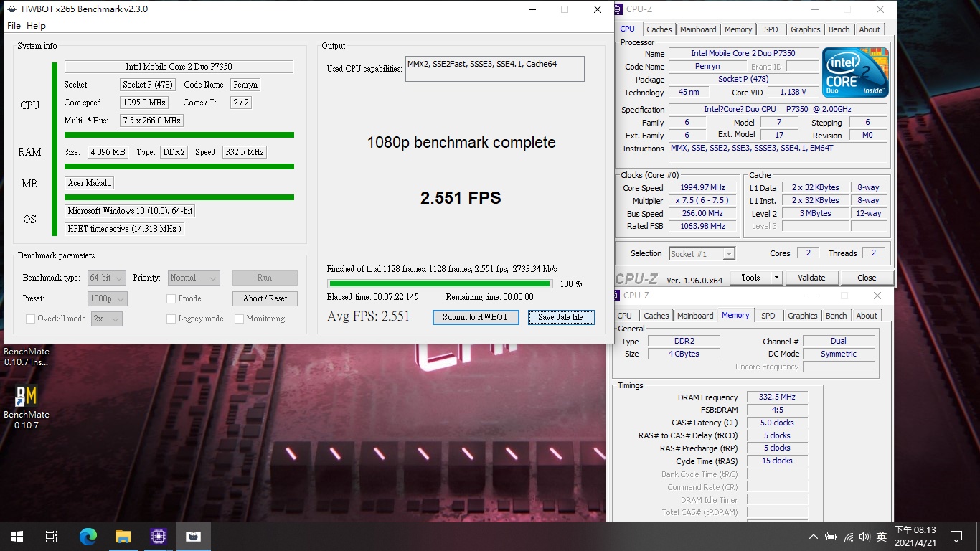Launch Microsoft Edge from the taskbar

point(88,536)
